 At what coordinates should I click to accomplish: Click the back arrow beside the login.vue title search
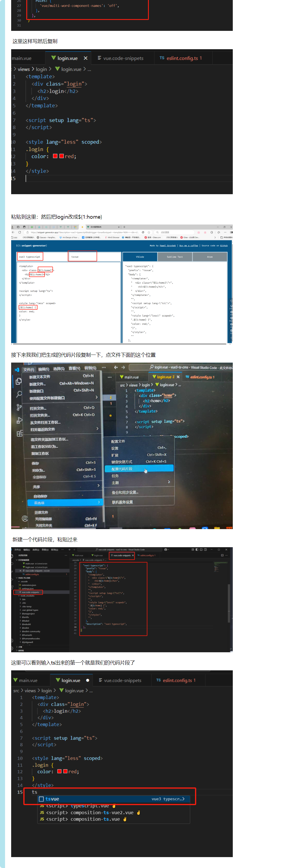[116, 367]
